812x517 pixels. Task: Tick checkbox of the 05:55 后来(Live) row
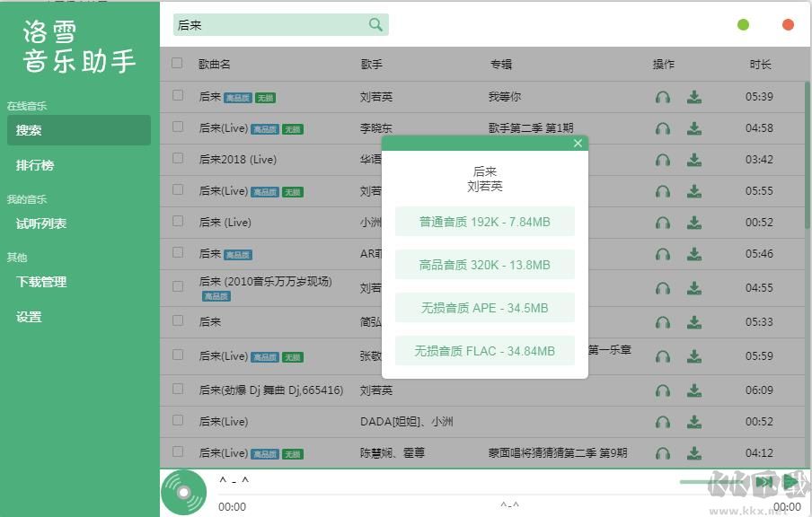[178, 190]
